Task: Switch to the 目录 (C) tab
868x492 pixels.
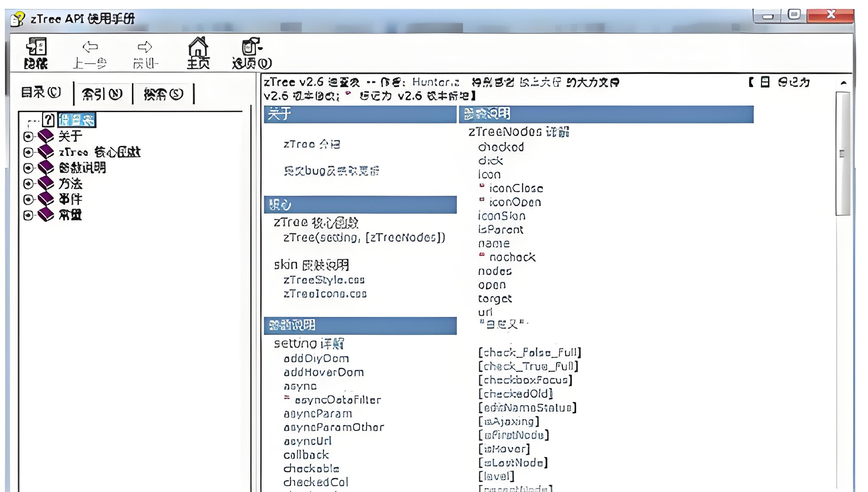Action: click(41, 93)
